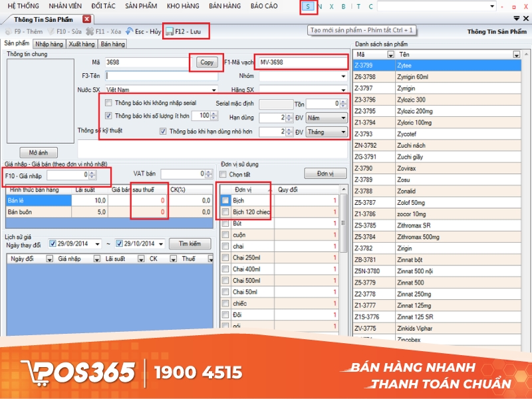This screenshot has height=399, width=532.
Task: Increase the Hạn dùng value stepper
Action: click(289, 116)
